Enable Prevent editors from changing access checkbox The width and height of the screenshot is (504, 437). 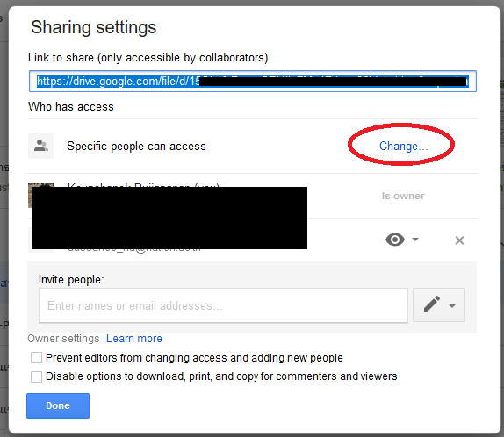[x=36, y=358]
